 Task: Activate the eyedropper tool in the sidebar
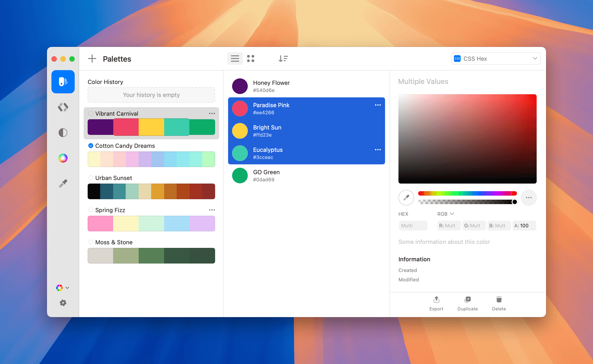point(63,183)
